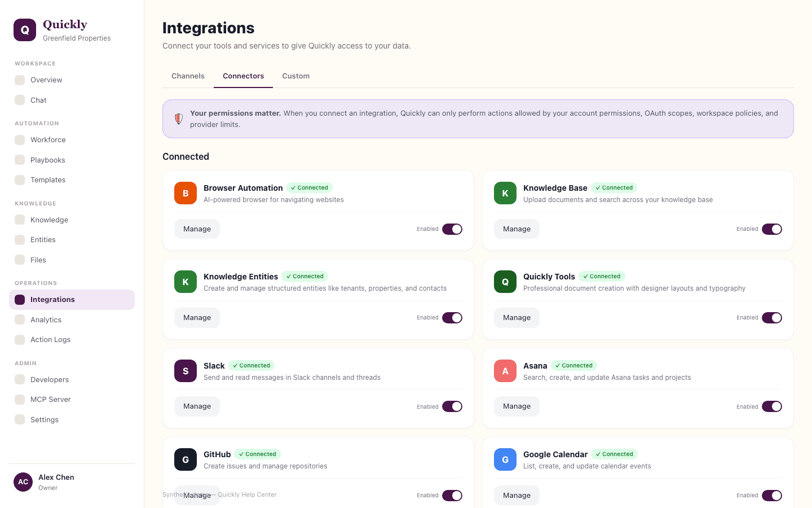Switch off the Google Calendar toggle
812x508 pixels.
click(x=772, y=496)
